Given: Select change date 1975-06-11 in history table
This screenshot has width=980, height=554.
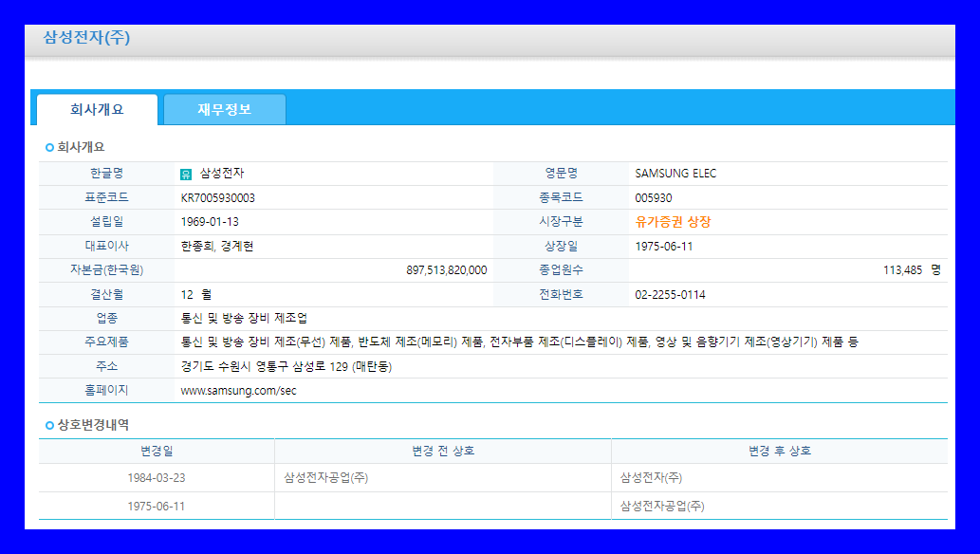Looking at the screenshot, I should pos(157,506).
